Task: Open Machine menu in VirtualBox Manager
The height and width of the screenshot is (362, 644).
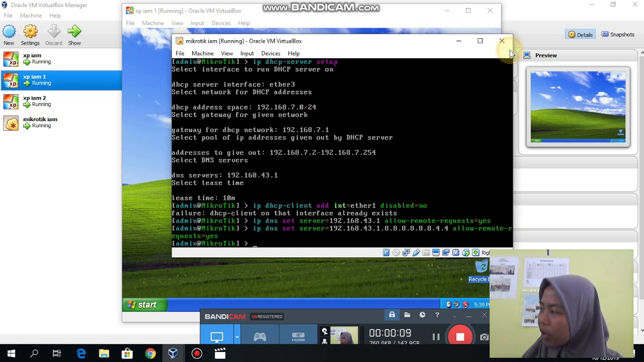Action: click(31, 16)
